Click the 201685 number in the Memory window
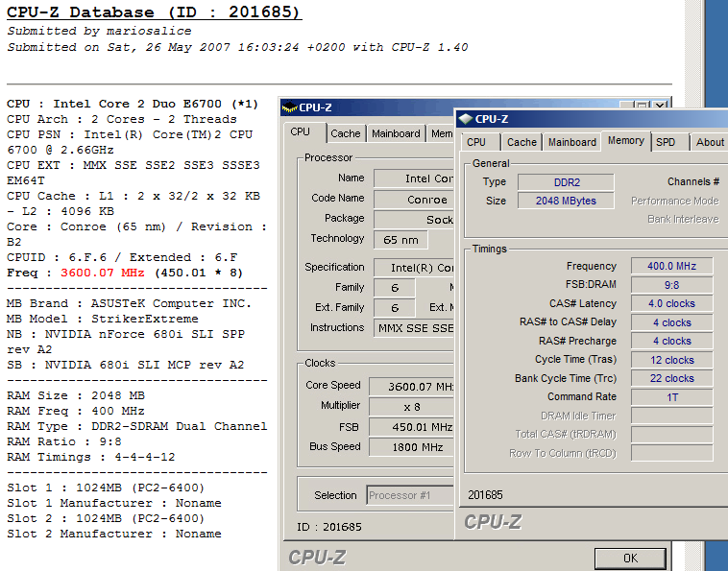Viewport: 728px width, 571px height. pyautogui.click(x=485, y=495)
